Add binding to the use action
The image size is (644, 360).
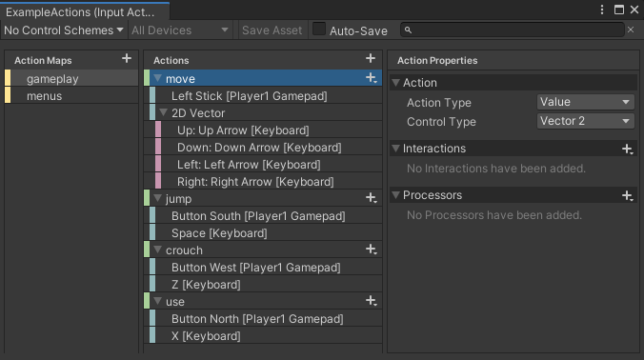pos(372,301)
